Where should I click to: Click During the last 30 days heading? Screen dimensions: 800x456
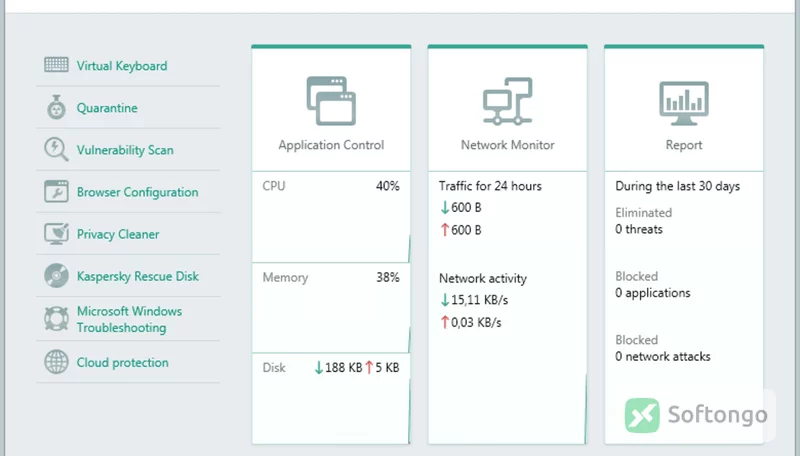[x=678, y=186]
